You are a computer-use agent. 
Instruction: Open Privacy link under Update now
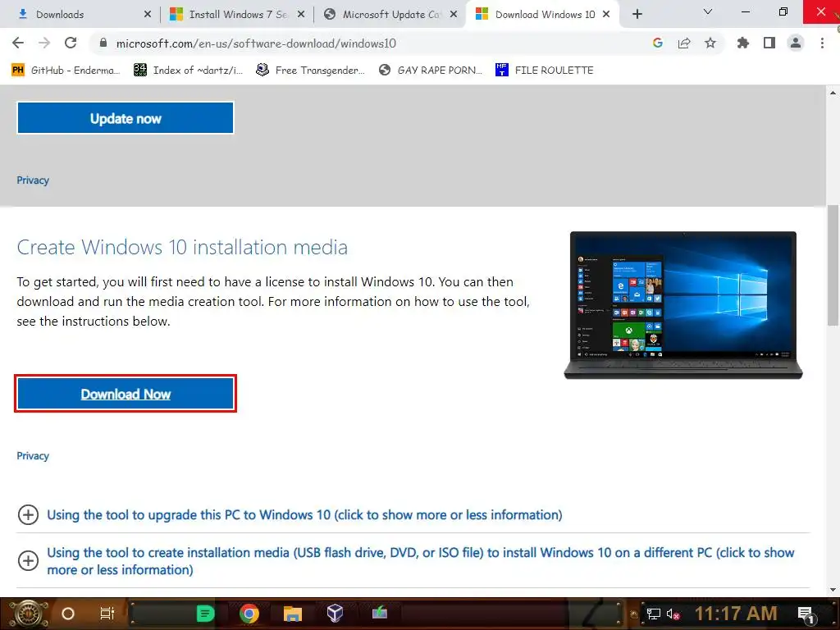point(33,180)
